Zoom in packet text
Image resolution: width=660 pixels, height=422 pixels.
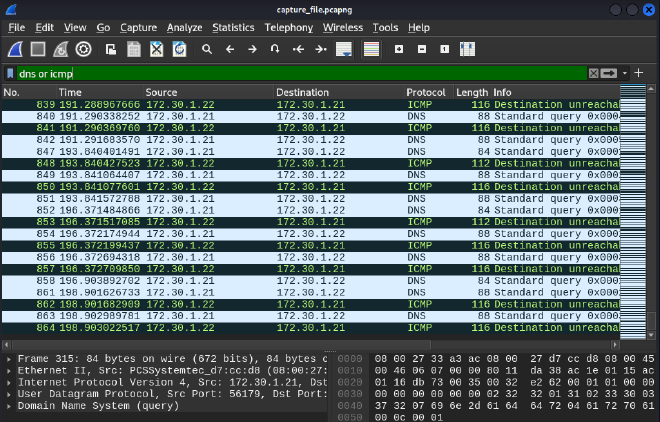click(x=399, y=49)
